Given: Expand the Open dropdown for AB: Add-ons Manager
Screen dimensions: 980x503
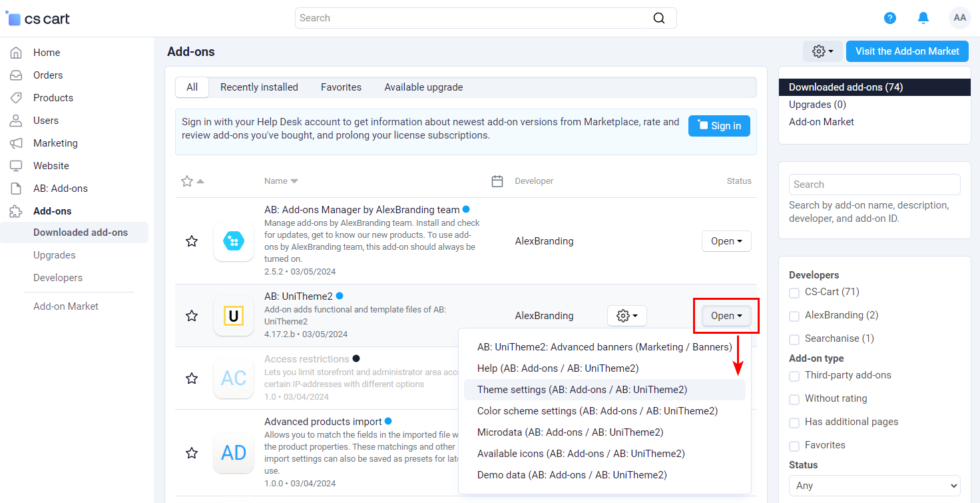Looking at the screenshot, I should point(726,241).
